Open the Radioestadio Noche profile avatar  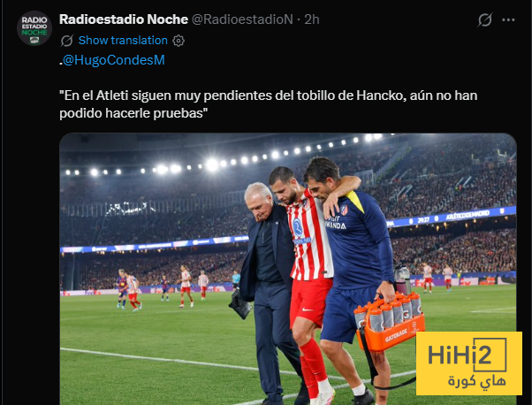[x=34, y=27]
